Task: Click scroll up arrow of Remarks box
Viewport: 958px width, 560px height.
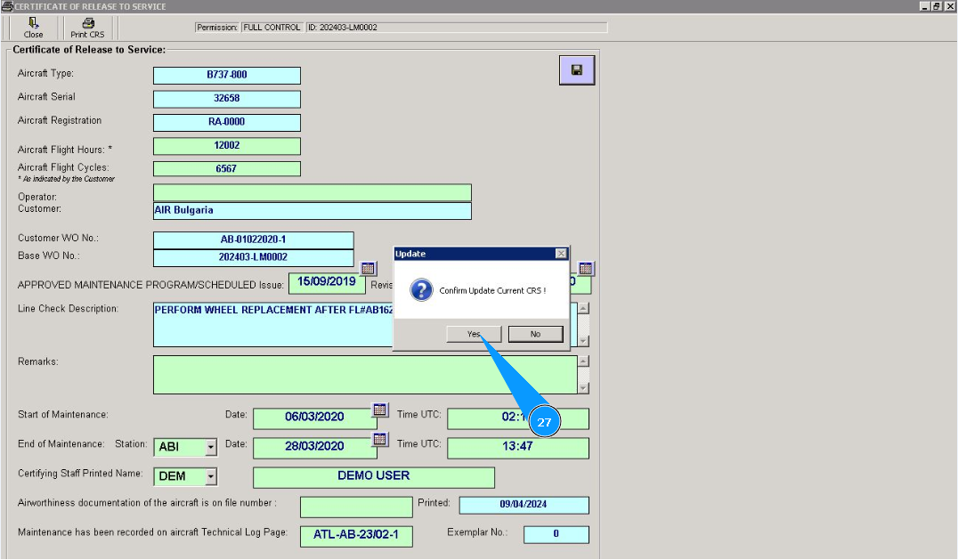Action: 583,361
